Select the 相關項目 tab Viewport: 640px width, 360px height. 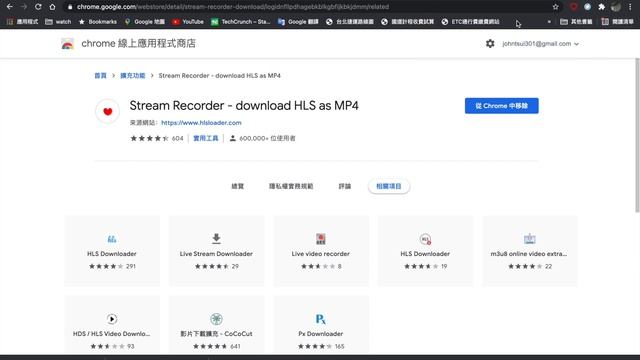point(389,186)
